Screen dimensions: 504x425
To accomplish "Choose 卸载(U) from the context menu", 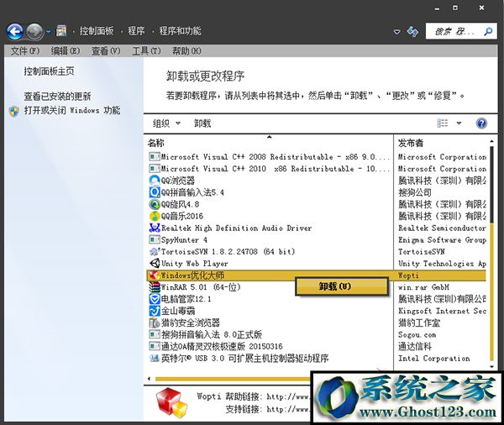I will (342, 286).
